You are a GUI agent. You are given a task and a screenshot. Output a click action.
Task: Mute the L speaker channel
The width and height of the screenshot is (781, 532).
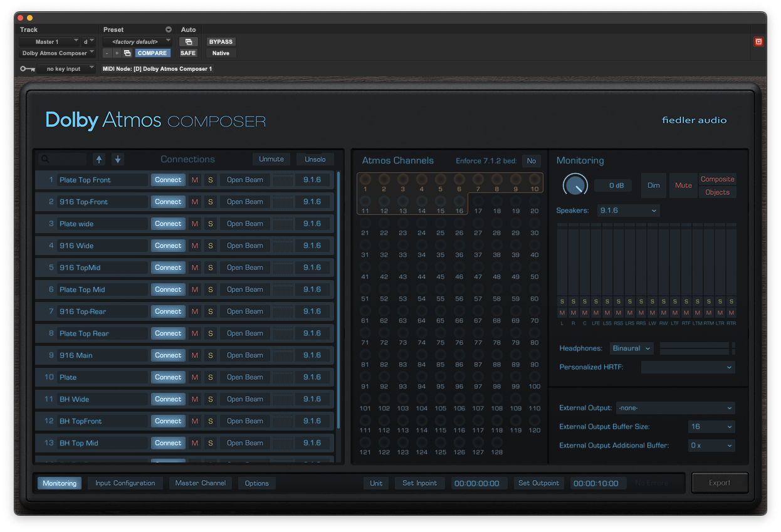[562, 313]
